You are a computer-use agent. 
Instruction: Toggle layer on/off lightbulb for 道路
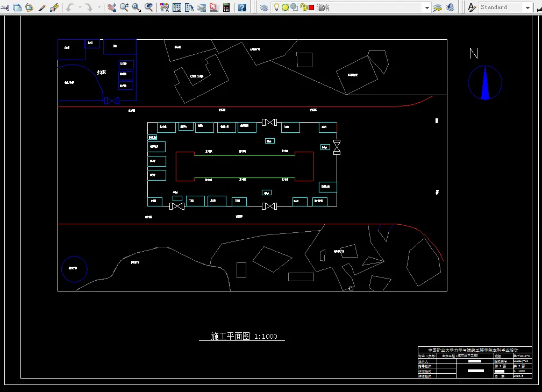(276, 8)
